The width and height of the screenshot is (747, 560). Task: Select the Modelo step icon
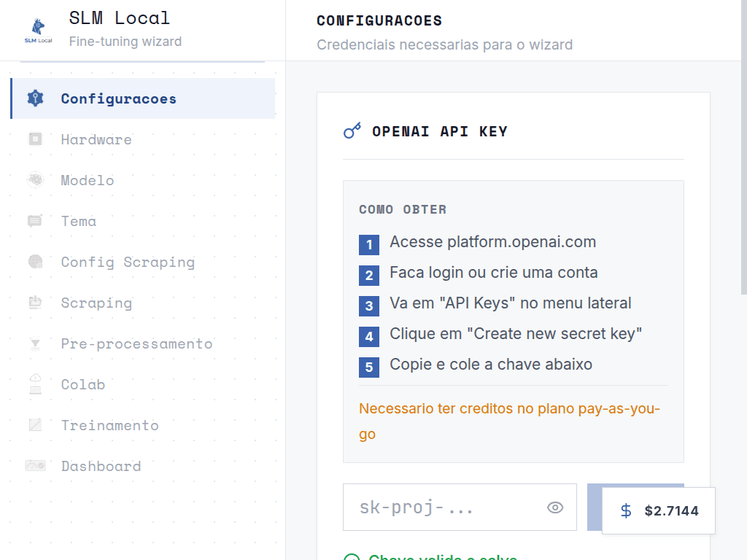coord(35,180)
